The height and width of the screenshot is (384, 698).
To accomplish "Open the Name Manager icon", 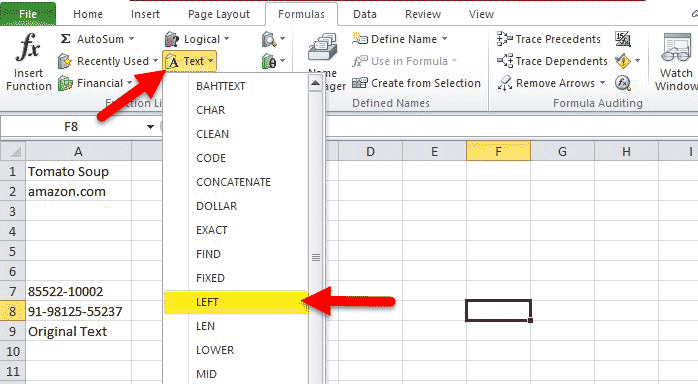I will pyautogui.click(x=322, y=47).
